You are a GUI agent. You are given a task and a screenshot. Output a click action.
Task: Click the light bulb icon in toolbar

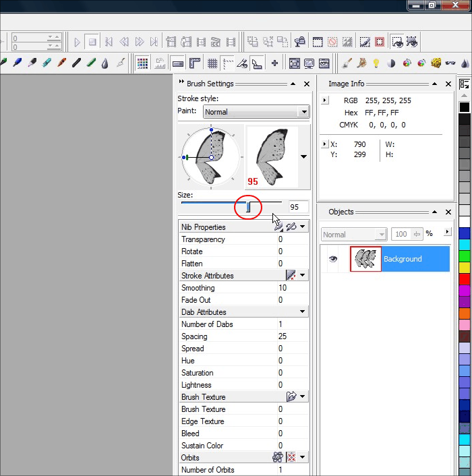(376, 63)
